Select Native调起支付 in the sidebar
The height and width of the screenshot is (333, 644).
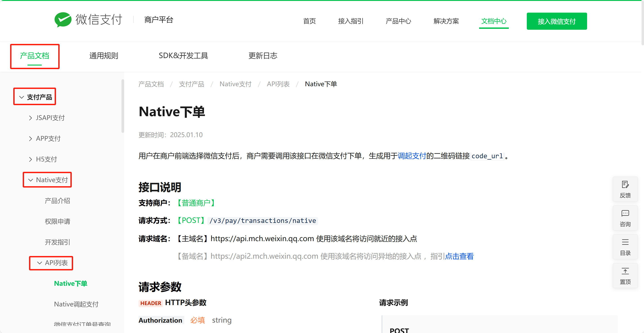click(x=76, y=304)
